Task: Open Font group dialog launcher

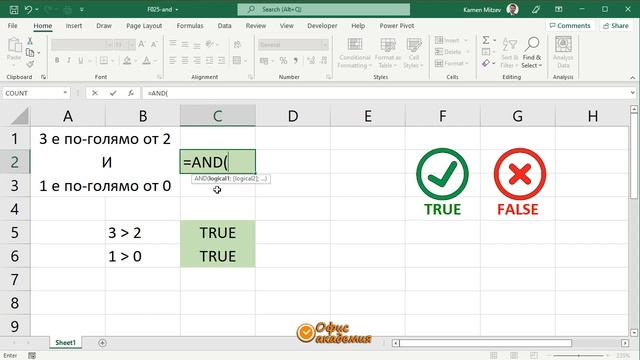Action: point(160,77)
